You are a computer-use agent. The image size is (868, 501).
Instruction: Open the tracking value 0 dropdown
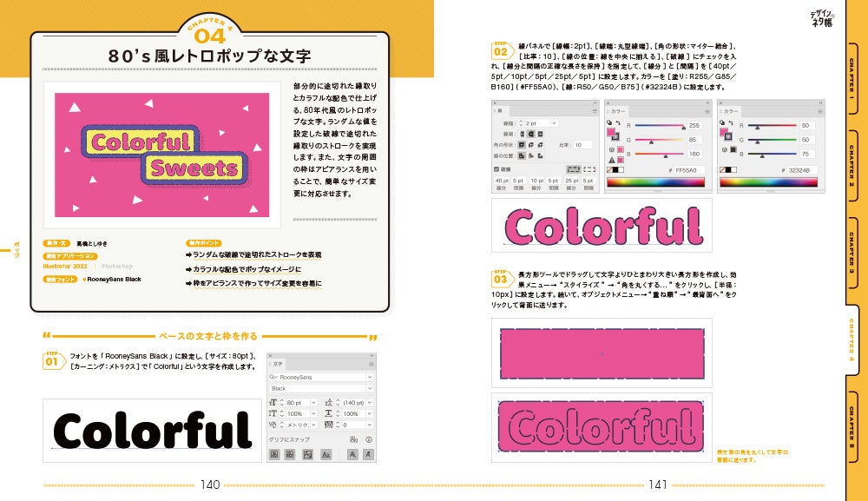[370, 425]
